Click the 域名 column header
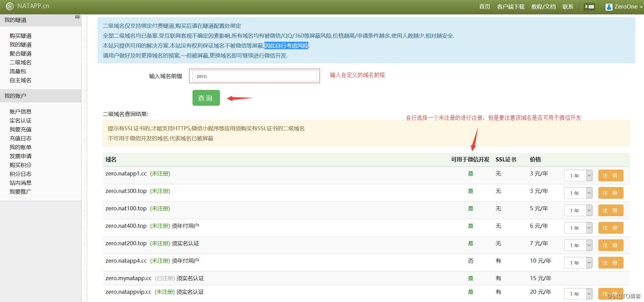Viewport: 644px width, 302px height. coord(111,159)
